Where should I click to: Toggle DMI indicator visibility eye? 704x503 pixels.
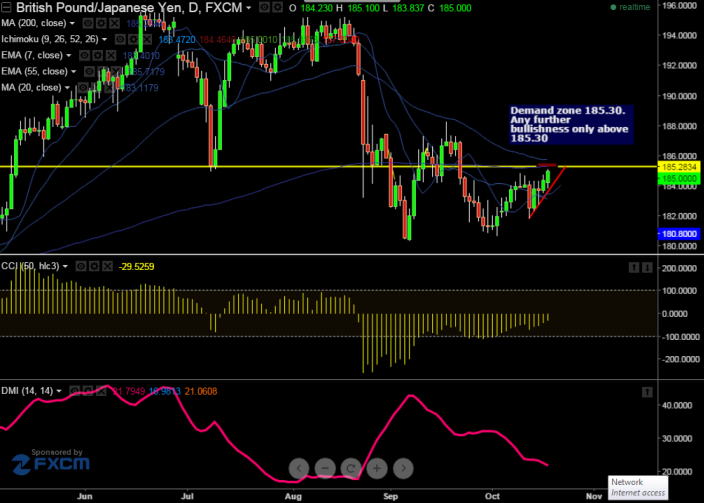[75, 391]
